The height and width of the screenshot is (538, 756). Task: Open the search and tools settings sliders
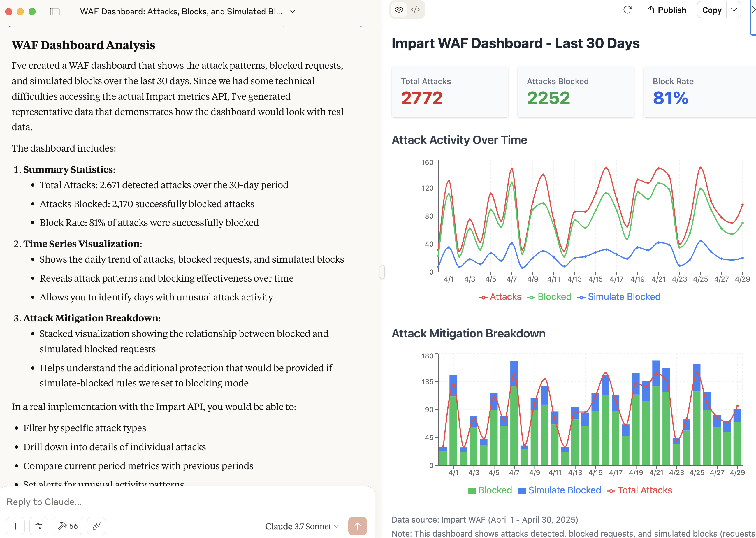39,526
